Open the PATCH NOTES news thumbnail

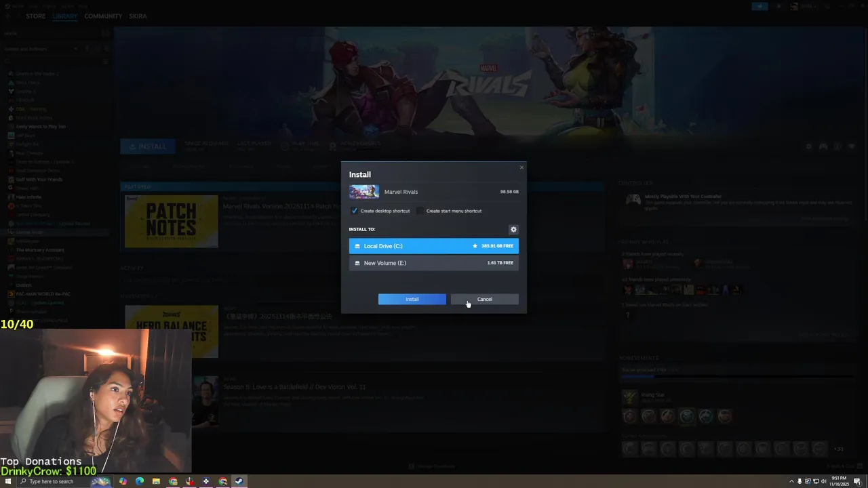[172, 222]
